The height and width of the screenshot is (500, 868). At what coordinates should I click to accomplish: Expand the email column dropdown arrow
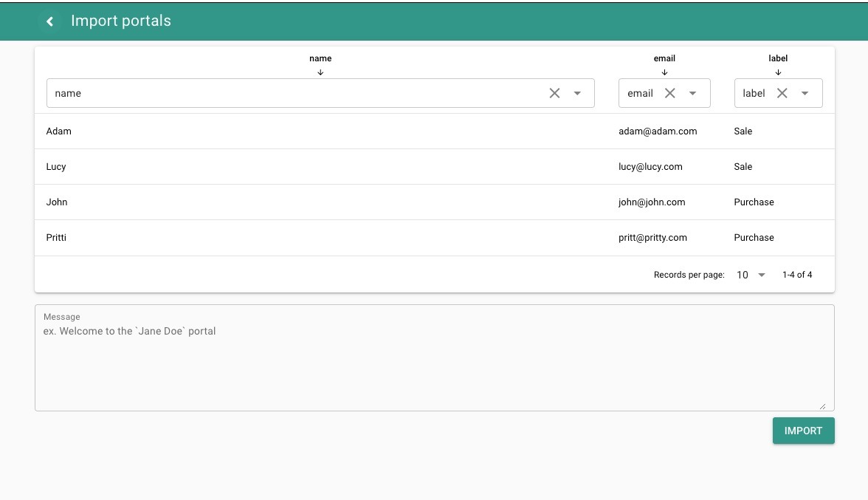[692, 93]
